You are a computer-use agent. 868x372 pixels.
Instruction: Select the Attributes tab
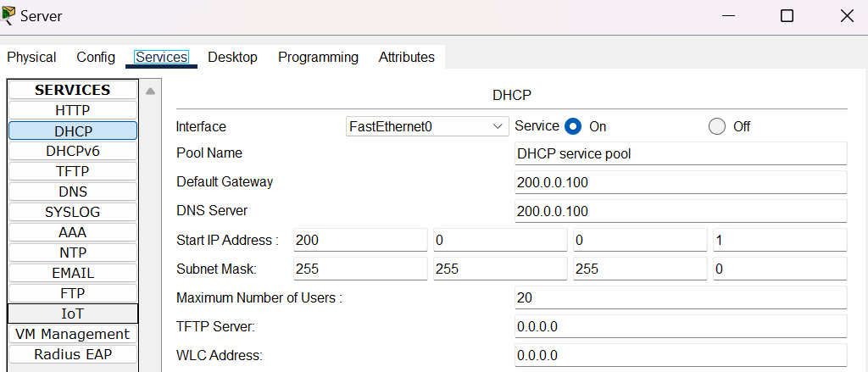click(406, 58)
